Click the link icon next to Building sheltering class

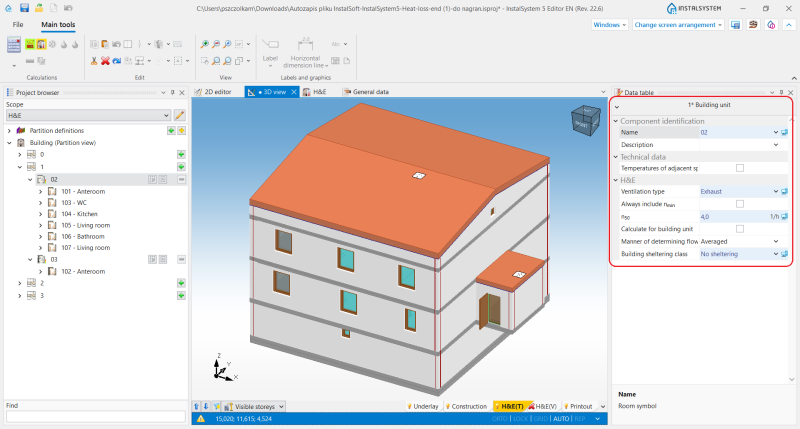[x=784, y=254]
